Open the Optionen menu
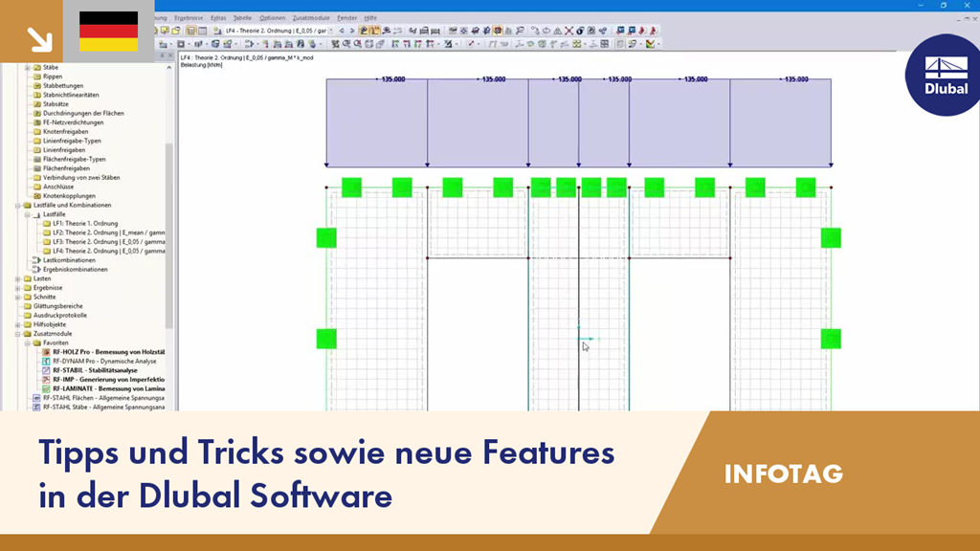Screen dimensions: 980x551 [x=272, y=18]
